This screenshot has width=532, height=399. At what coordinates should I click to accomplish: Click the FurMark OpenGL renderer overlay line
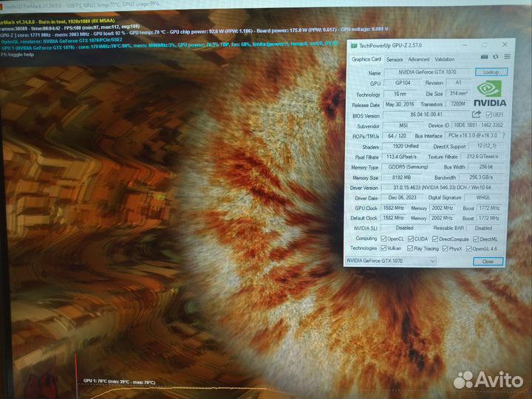pos(61,41)
